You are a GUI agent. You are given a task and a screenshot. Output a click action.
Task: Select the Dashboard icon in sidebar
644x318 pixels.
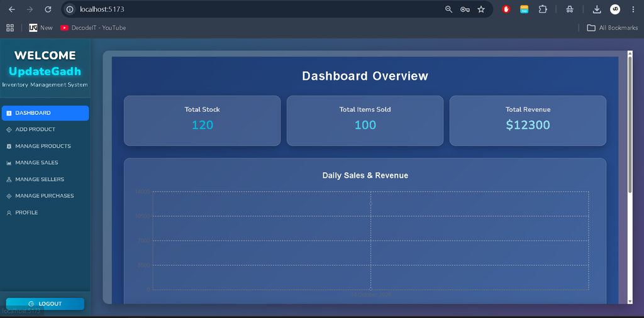tap(9, 113)
